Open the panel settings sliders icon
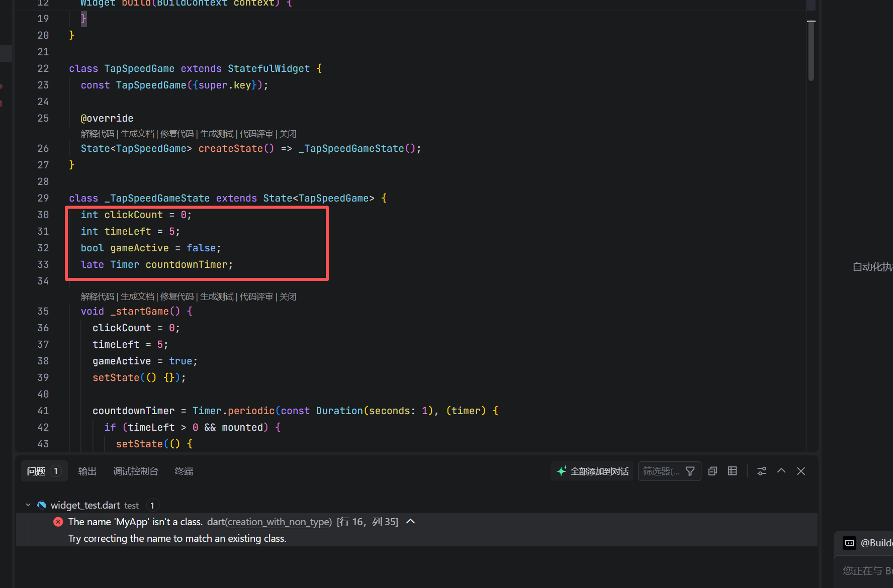Viewport: 893px width, 588px height. (762, 471)
